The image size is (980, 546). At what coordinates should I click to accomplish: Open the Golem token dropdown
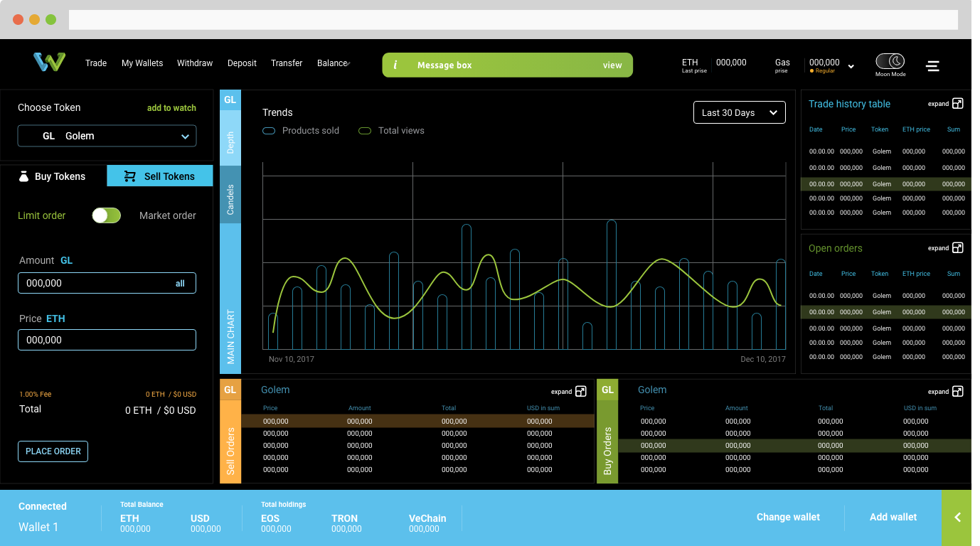tap(107, 136)
